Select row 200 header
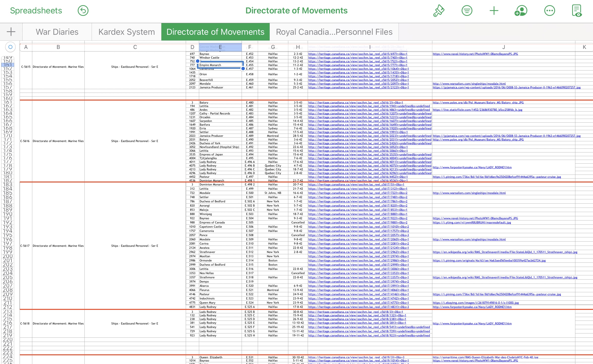 (7, 256)
